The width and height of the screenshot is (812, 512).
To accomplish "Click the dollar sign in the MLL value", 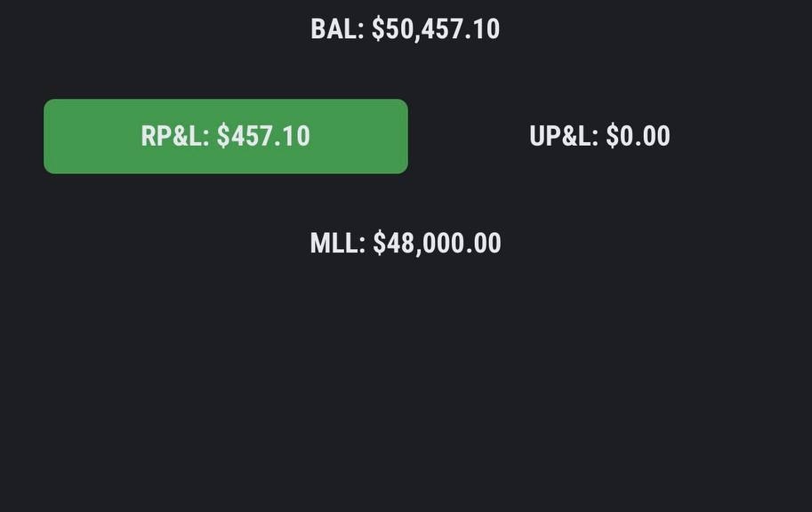I will click(380, 244).
